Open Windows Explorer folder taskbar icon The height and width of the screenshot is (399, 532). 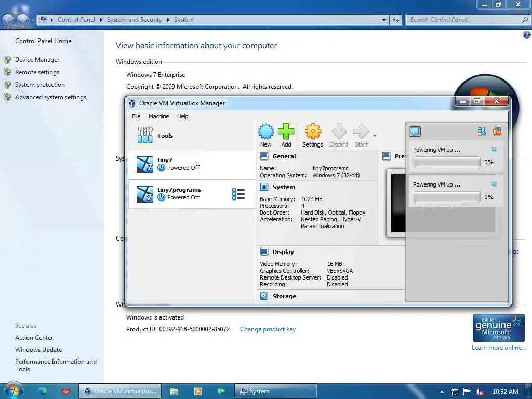point(174,391)
